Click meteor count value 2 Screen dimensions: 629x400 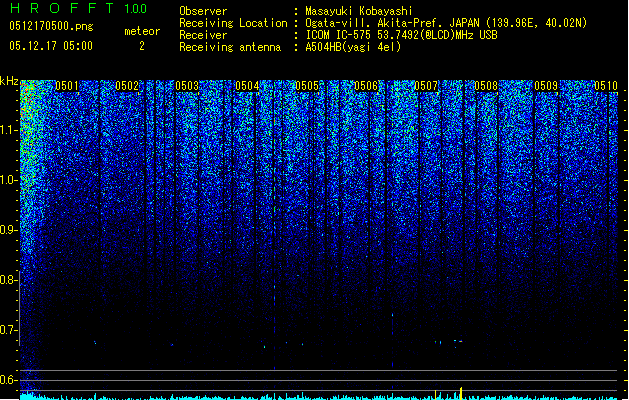point(142,46)
